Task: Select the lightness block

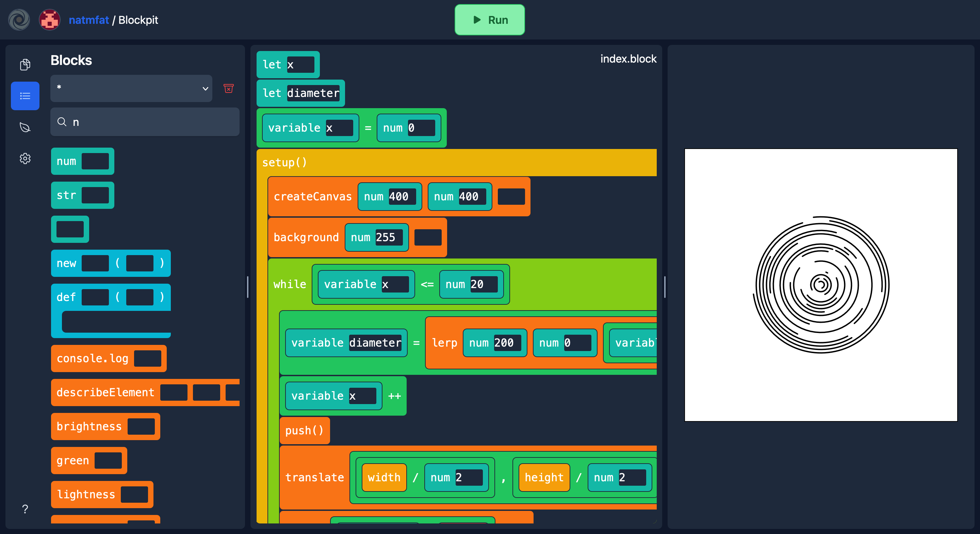Action: [x=102, y=494]
